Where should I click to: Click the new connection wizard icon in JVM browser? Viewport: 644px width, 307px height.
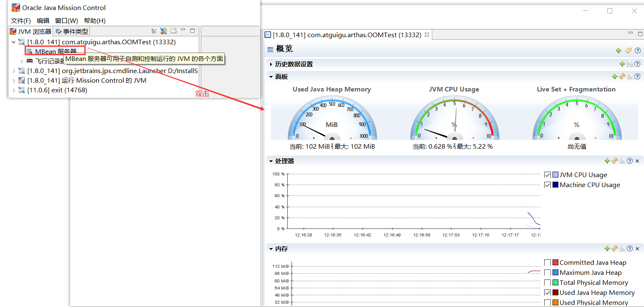pos(164,31)
